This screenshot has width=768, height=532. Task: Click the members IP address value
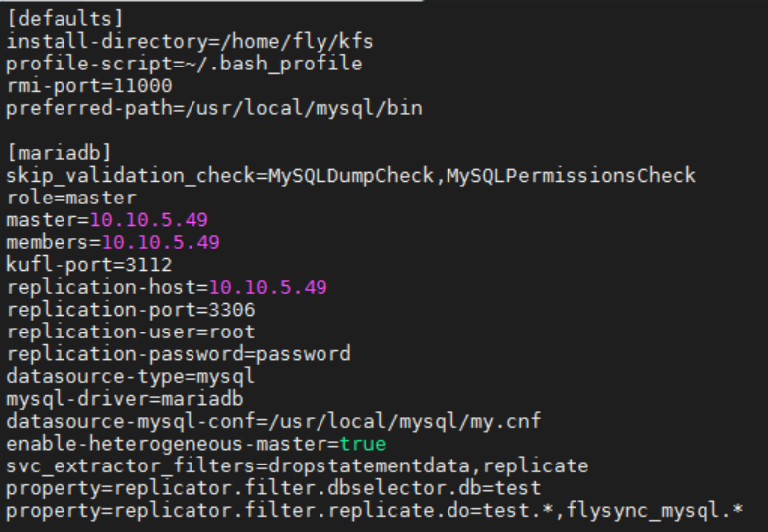tap(161, 242)
